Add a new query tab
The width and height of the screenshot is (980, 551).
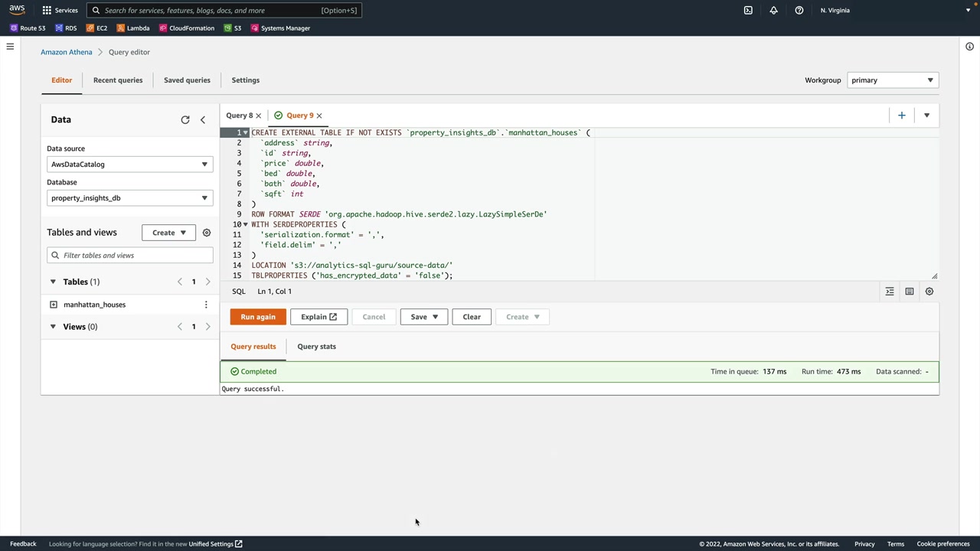[x=901, y=116]
